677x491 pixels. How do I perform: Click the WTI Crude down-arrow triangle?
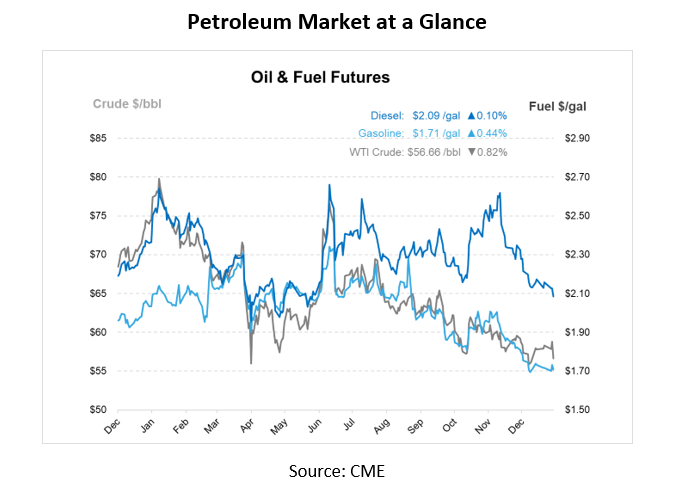pos(471,152)
